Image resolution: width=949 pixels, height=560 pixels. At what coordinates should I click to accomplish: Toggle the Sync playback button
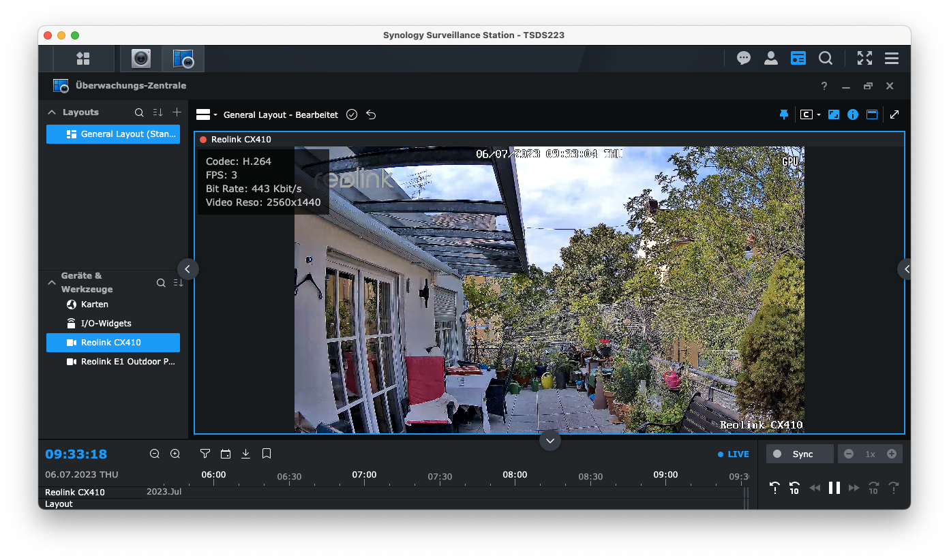[800, 454]
